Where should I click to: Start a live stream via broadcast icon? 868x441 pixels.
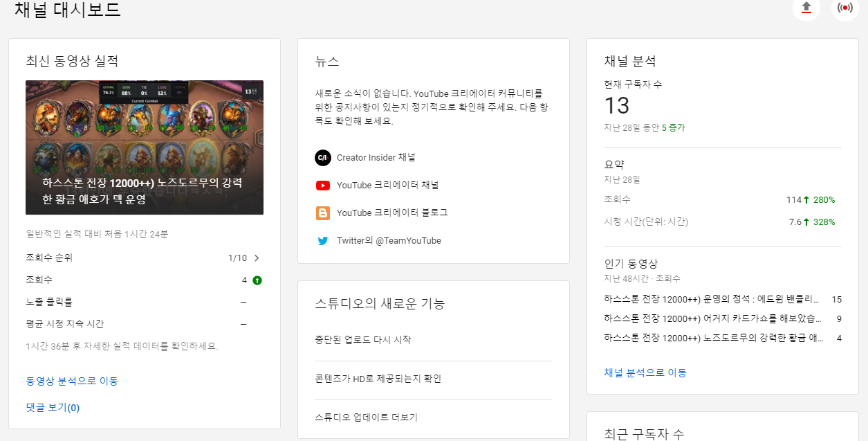tap(844, 8)
